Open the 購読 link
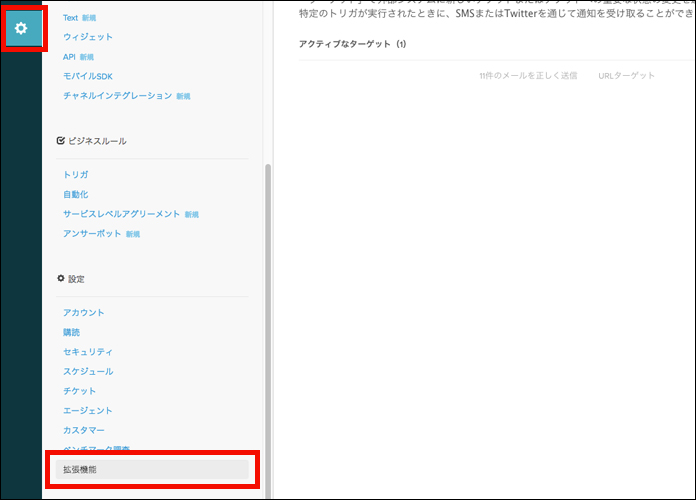 [x=71, y=332]
